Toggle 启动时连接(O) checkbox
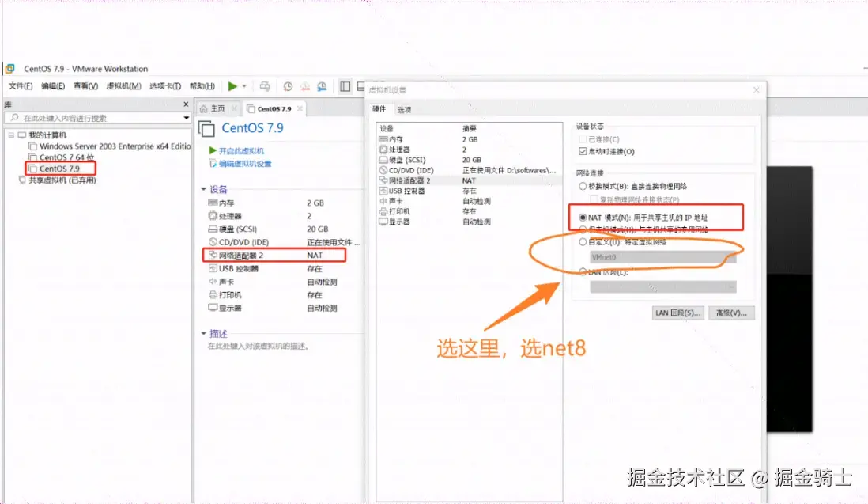 (583, 151)
